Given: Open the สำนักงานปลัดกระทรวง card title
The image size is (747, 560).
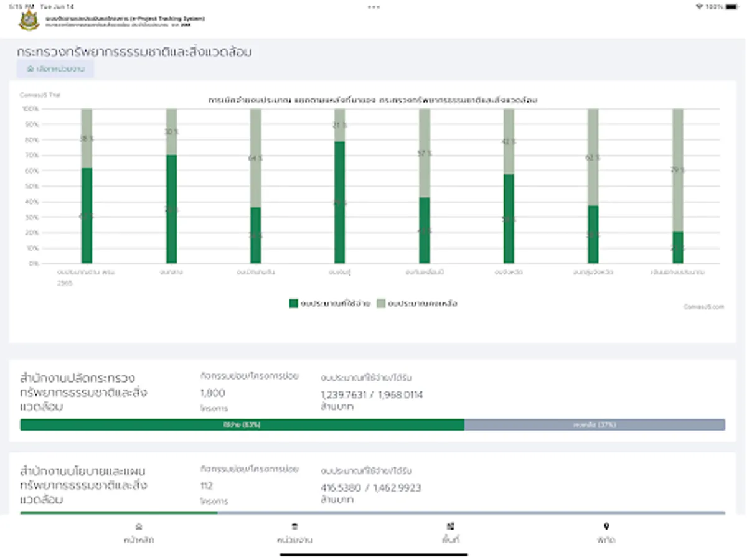Looking at the screenshot, I should (83, 393).
